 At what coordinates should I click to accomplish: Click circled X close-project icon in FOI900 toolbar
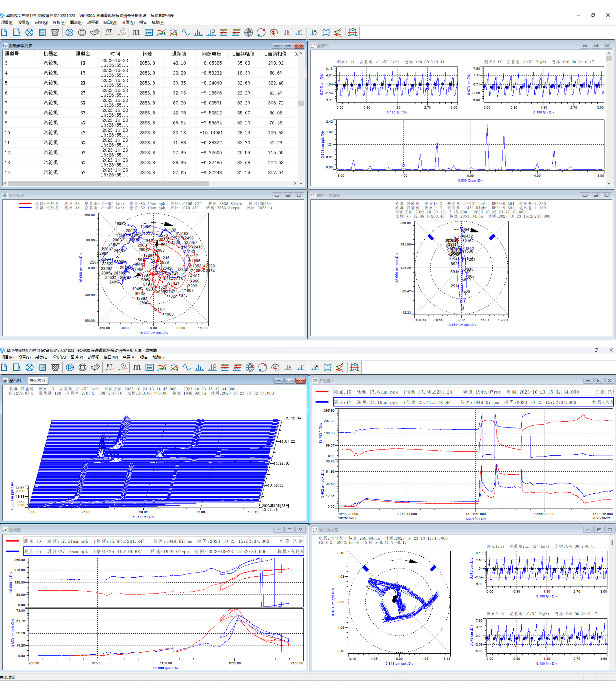pyautogui.click(x=30, y=368)
